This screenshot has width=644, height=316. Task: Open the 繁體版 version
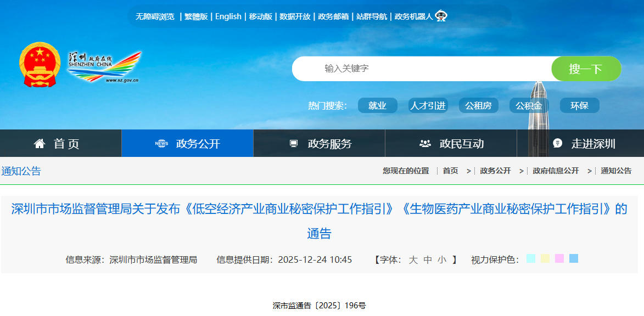click(x=195, y=16)
